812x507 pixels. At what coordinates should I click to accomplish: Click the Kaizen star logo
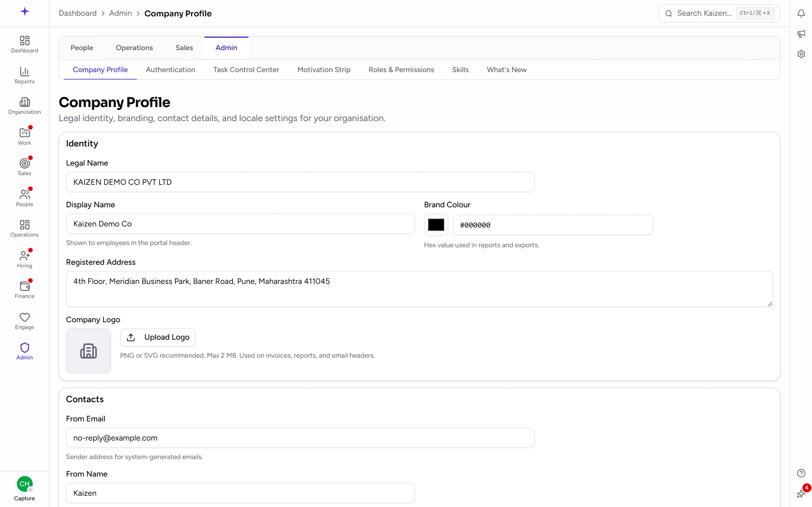[x=25, y=12]
